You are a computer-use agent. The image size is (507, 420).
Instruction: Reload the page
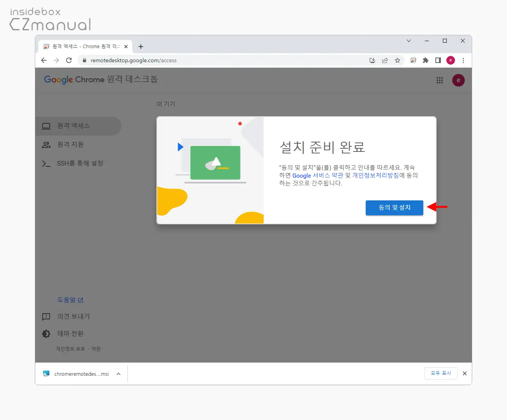point(69,60)
